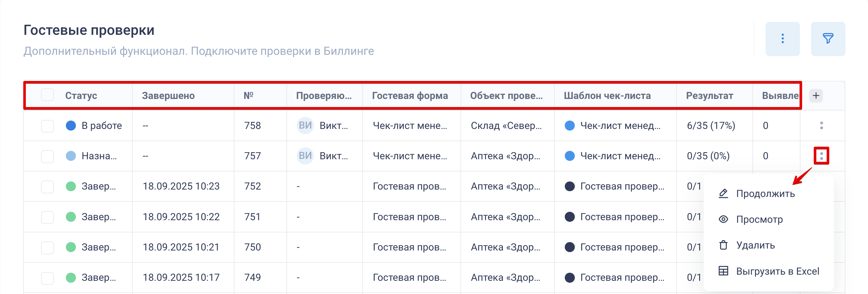Toggle the select-all checkbox in header
Screen dimensions: 868x294
pyautogui.click(x=47, y=95)
